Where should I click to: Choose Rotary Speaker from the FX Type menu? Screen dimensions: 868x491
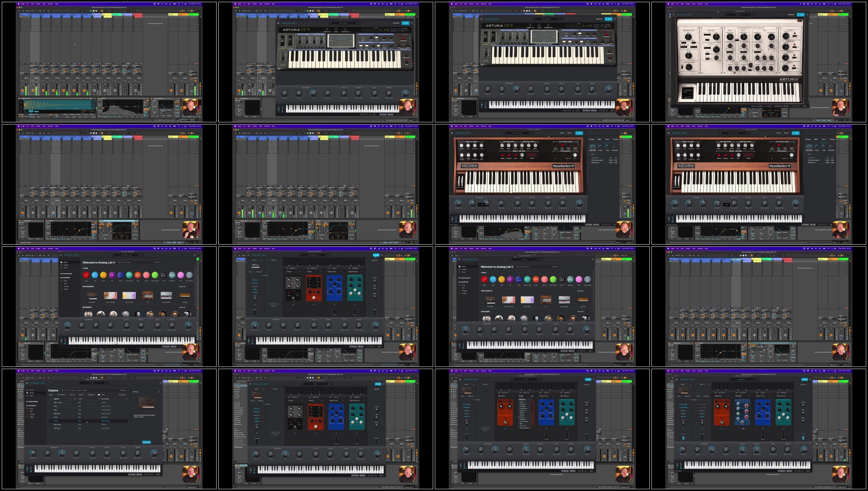click(x=524, y=428)
